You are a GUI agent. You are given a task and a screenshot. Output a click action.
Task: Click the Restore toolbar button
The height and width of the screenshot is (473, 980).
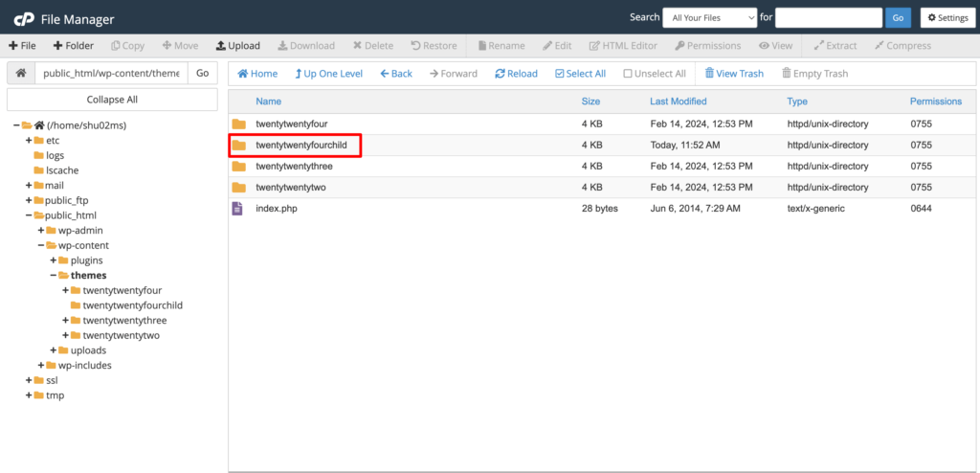[x=434, y=46]
